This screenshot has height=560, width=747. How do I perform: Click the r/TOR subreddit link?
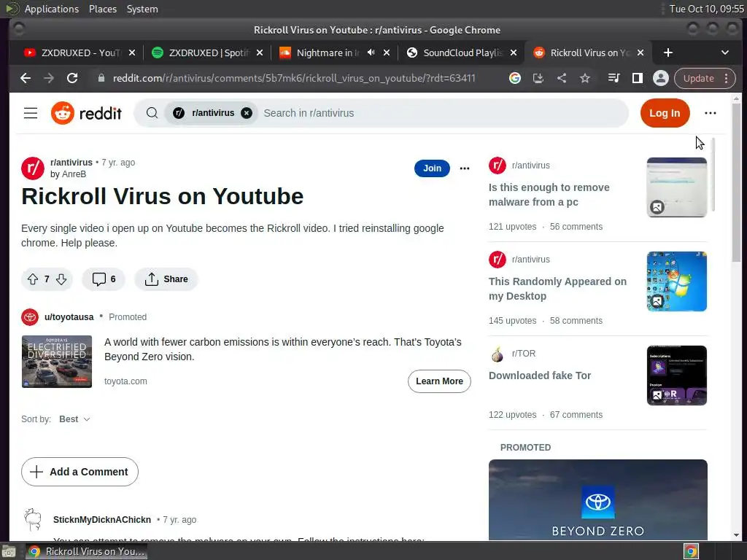point(524,354)
